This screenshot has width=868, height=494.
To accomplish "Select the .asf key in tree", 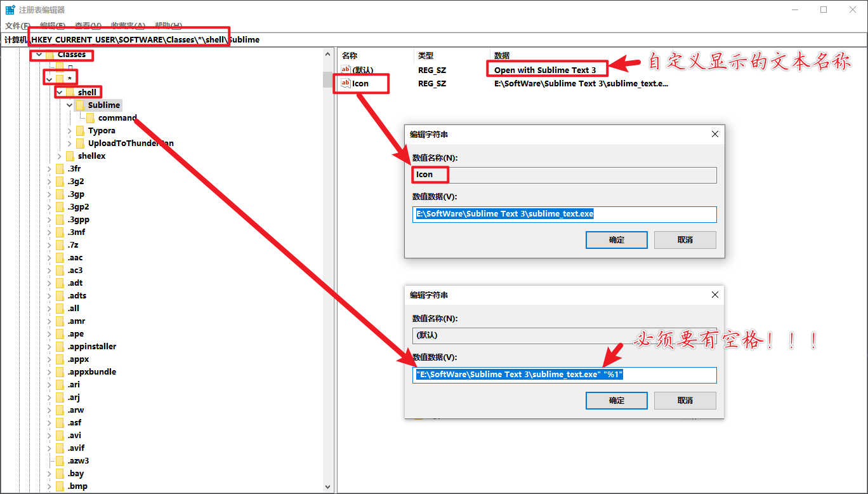I will click(74, 422).
